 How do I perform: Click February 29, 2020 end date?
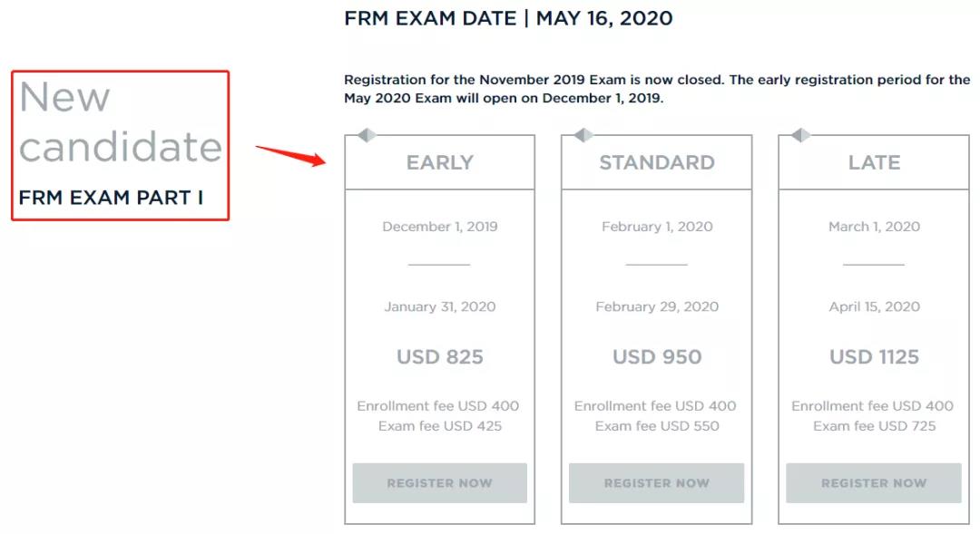[x=657, y=306]
